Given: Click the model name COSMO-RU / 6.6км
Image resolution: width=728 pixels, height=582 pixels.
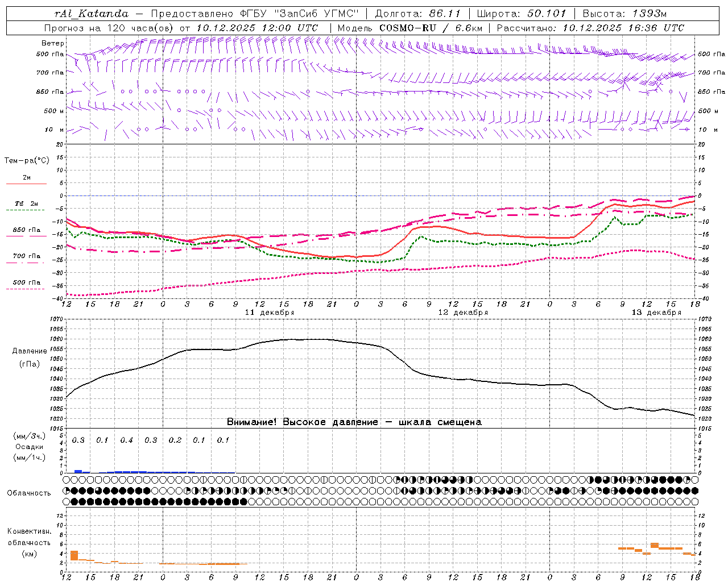Looking at the screenshot, I should pos(431,28).
